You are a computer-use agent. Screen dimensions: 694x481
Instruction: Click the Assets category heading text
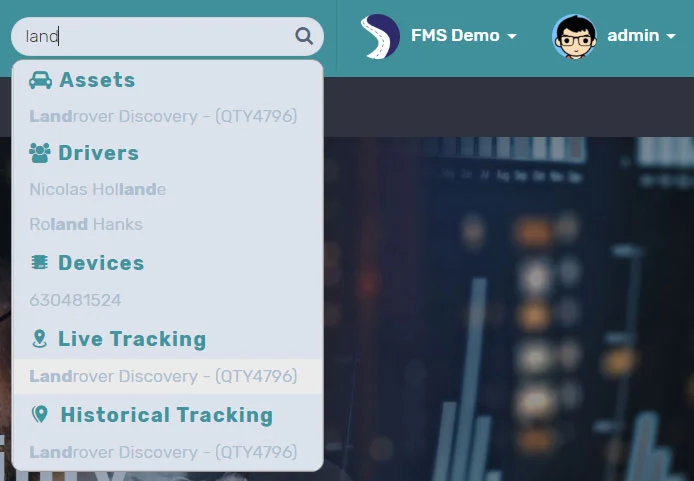(x=97, y=80)
